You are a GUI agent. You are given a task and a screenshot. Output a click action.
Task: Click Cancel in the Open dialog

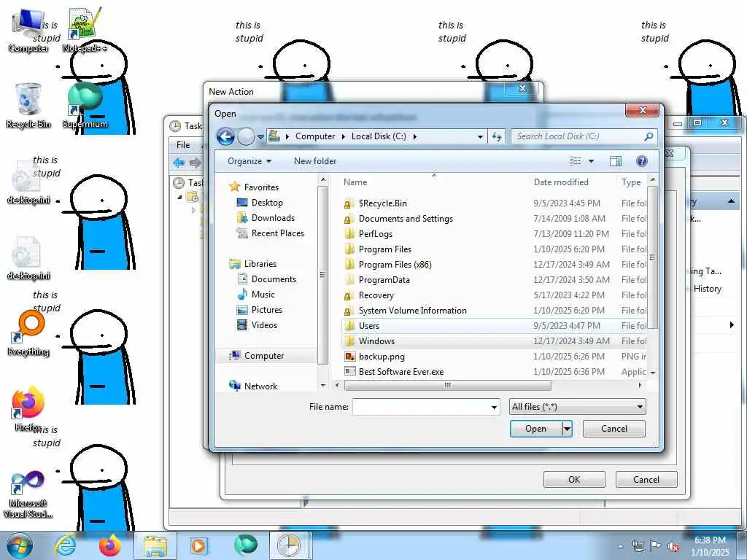614,429
